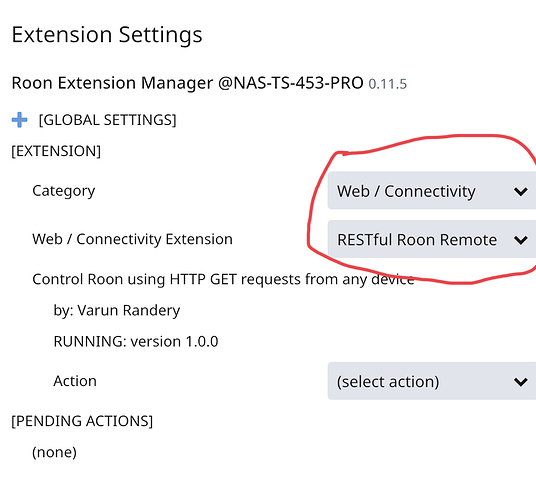
Task: Click the RUNNING: version 1.0.0 status text
Action: [x=136, y=341]
